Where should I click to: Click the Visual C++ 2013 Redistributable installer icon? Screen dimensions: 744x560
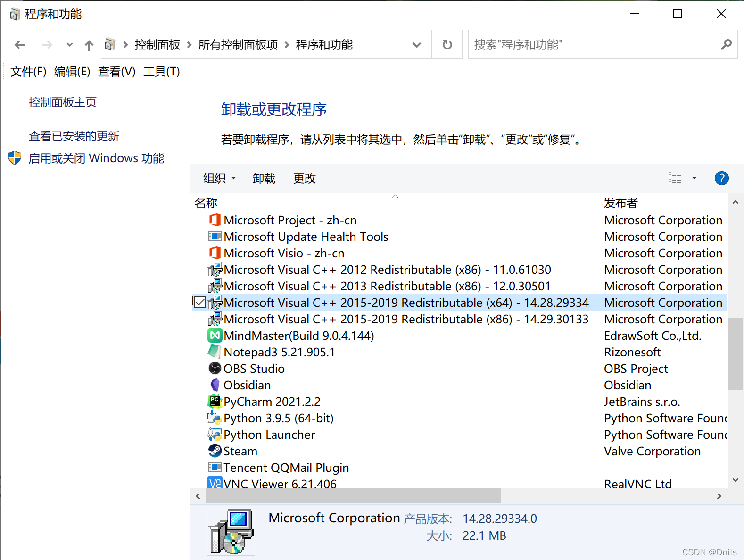215,286
